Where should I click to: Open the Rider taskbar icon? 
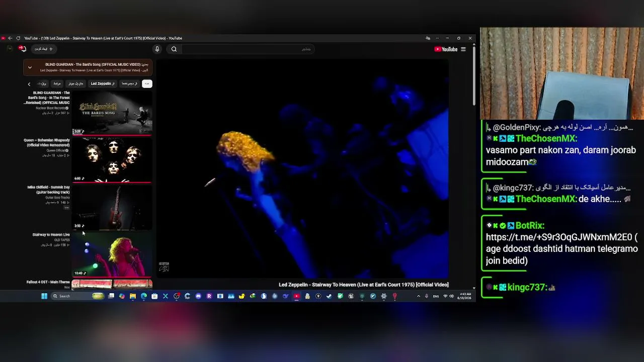pos(209,296)
